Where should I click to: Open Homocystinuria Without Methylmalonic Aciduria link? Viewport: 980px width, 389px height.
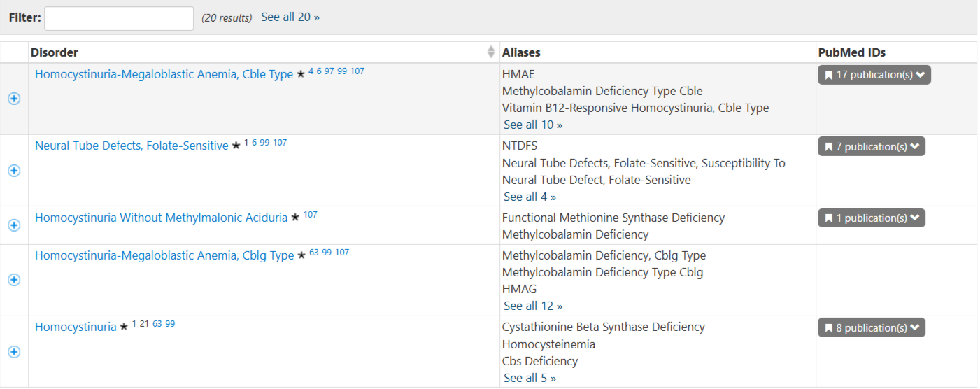tap(161, 218)
